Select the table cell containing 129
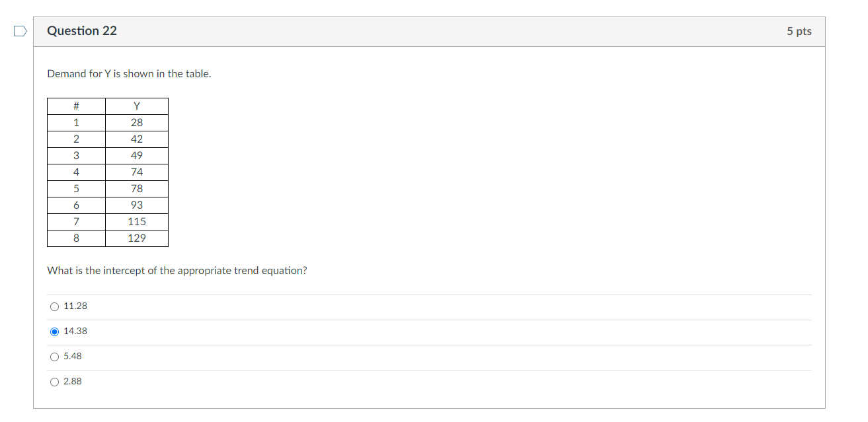868x422 pixels. 136,238
